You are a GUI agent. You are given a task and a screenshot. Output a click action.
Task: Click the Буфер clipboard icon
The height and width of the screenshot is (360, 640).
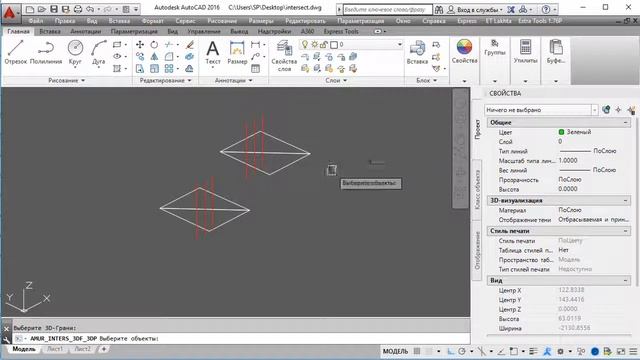[x=556, y=47]
